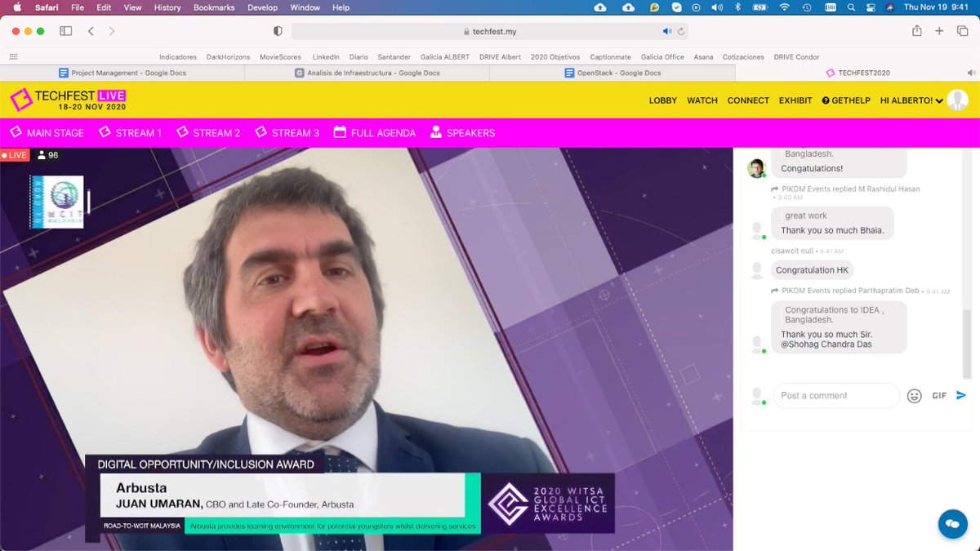Open support chat bubble icon

point(952,523)
